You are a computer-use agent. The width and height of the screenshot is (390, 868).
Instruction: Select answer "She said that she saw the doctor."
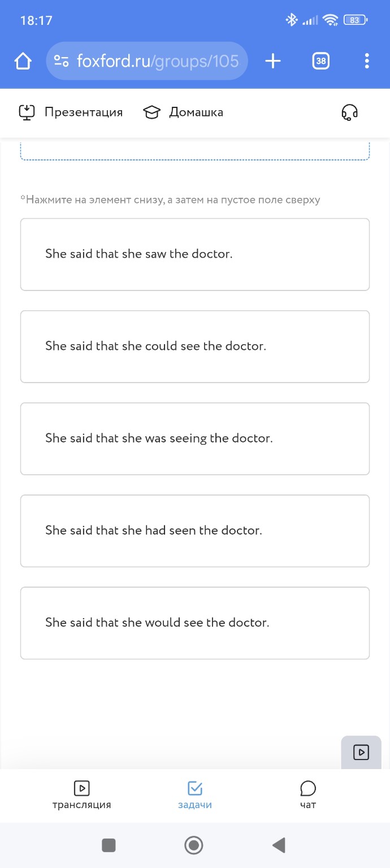(195, 254)
